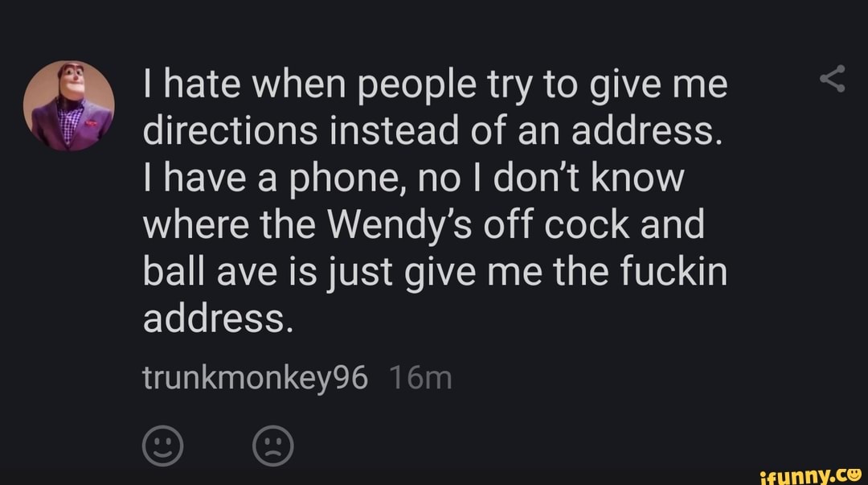The width and height of the screenshot is (868, 485).
Task: Click the purple suit in the avatar
Action: click(x=71, y=127)
